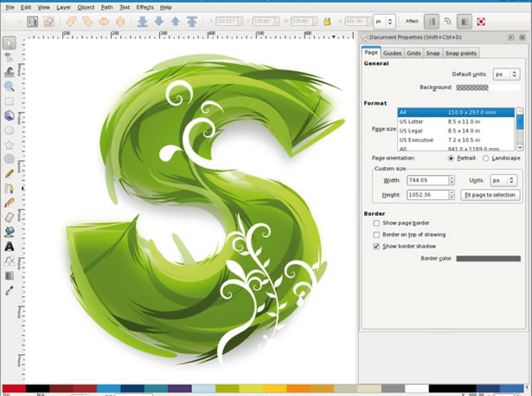
Task: Select Landscape page orientation
Action: tap(486, 158)
